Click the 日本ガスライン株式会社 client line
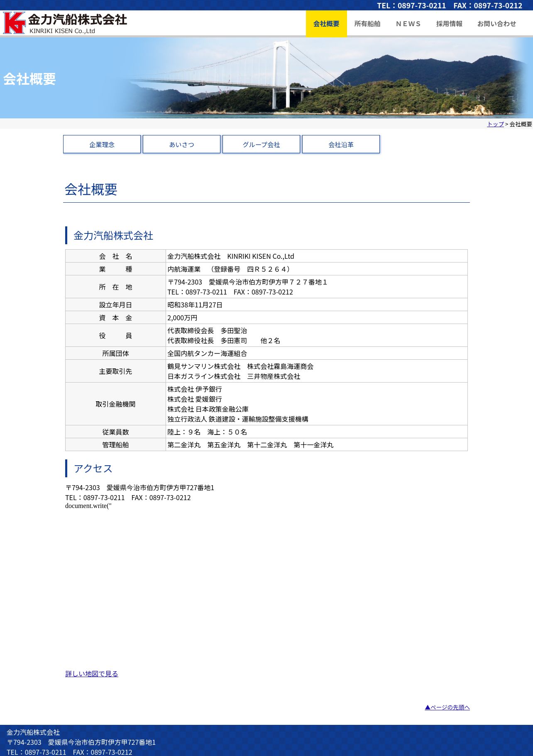 click(x=234, y=376)
